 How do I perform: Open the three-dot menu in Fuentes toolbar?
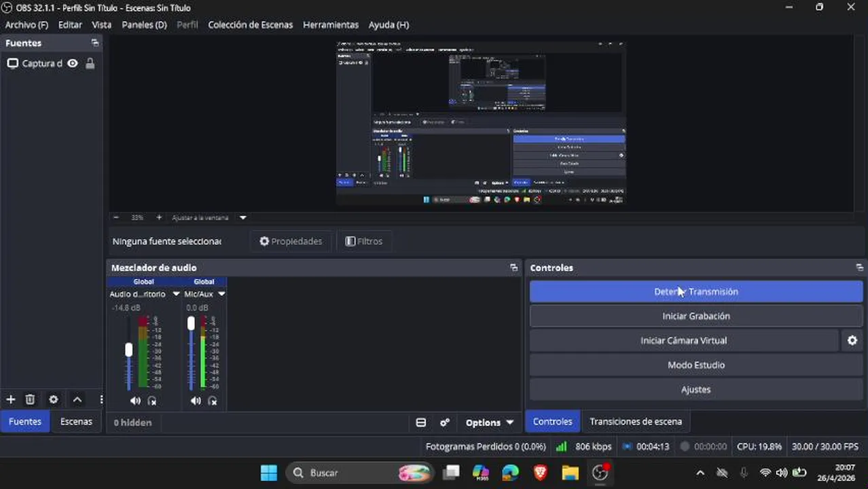(101, 399)
